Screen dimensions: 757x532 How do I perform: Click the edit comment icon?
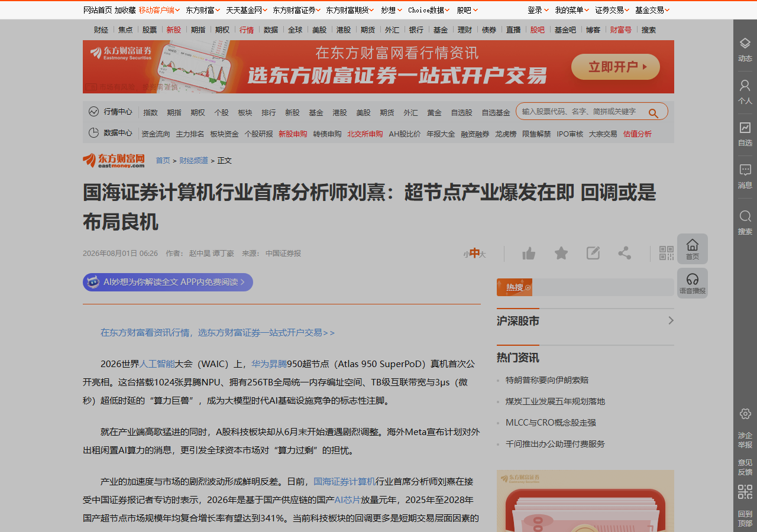(x=593, y=253)
